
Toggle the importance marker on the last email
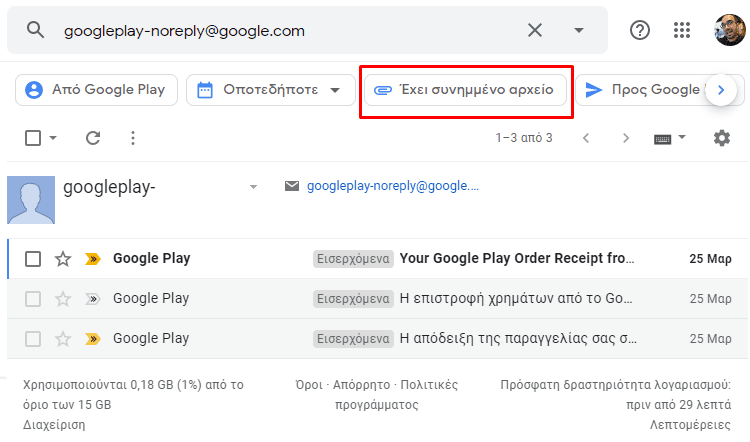coord(93,339)
